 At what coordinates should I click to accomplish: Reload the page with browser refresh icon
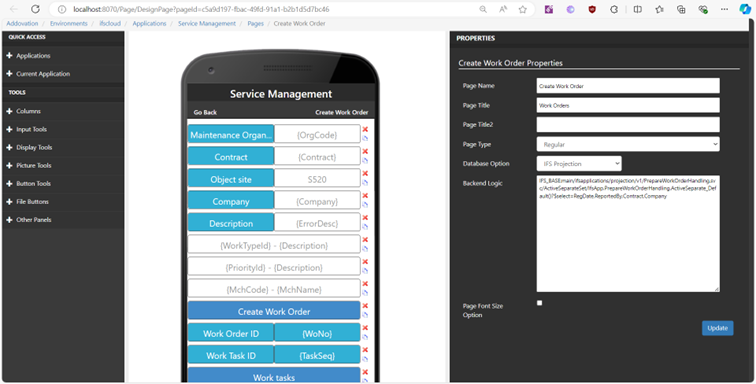click(x=35, y=9)
